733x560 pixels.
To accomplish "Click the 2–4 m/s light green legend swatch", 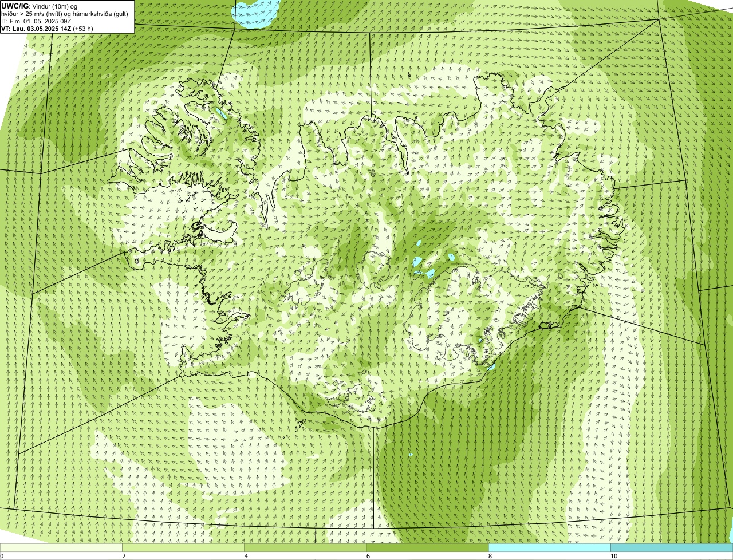I will (x=183, y=547).
